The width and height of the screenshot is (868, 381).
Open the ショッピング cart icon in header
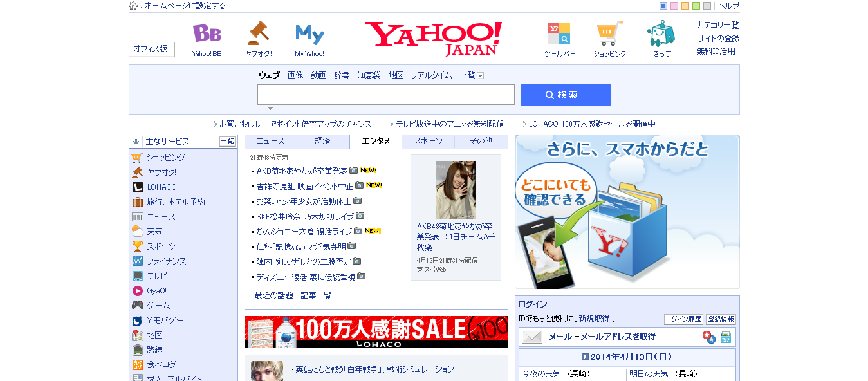click(x=609, y=33)
